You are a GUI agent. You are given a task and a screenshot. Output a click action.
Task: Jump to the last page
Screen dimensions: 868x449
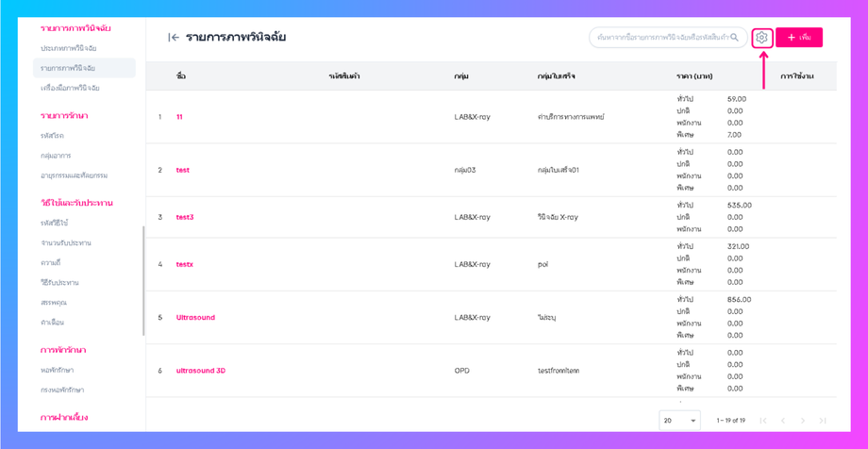point(823,421)
